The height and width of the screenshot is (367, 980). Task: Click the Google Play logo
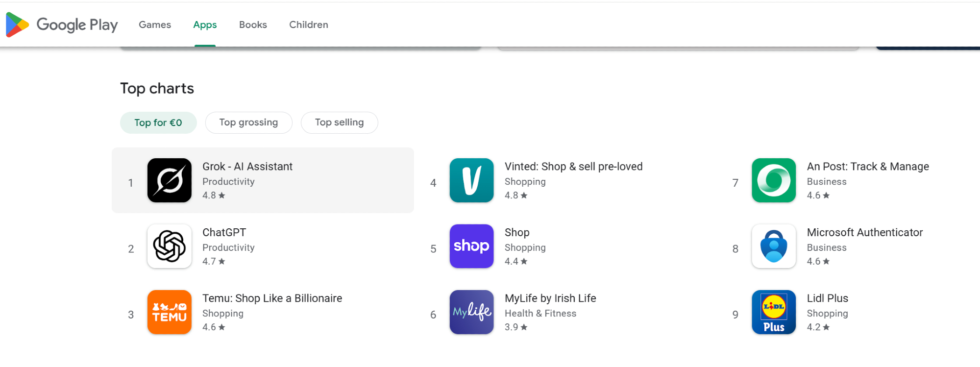62,24
